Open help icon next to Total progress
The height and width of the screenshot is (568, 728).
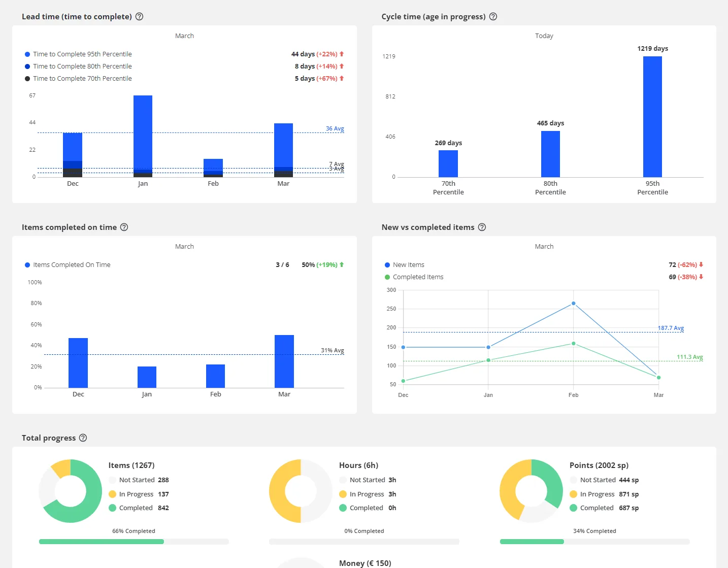(x=83, y=438)
